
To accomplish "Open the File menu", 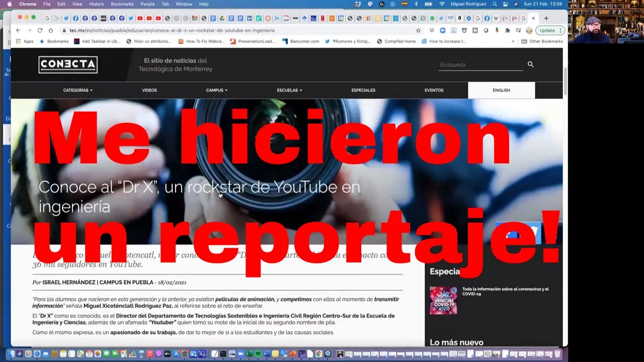I will pyautogui.click(x=47, y=4).
